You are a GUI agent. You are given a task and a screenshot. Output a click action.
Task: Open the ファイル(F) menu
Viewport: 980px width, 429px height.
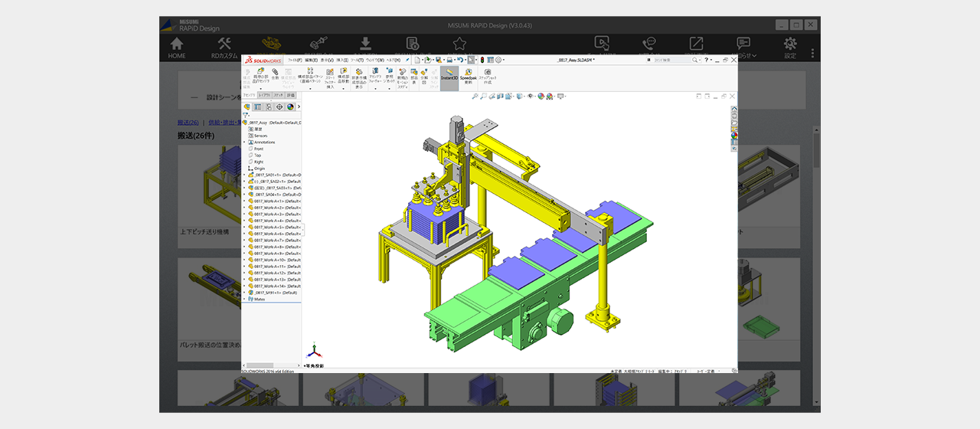coord(295,60)
